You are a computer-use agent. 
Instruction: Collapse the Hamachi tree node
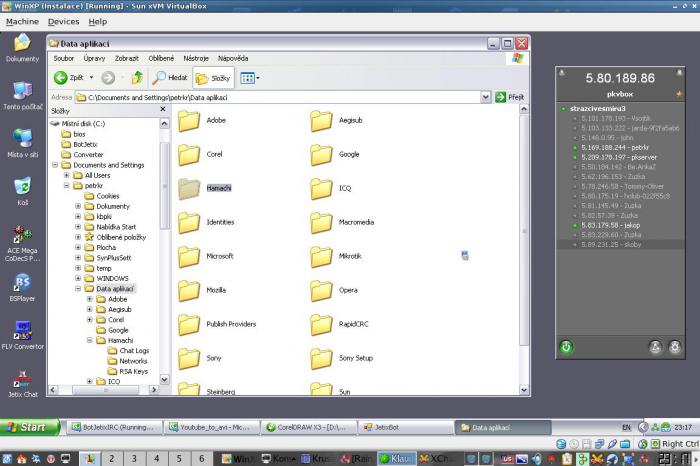coord(90,341)
